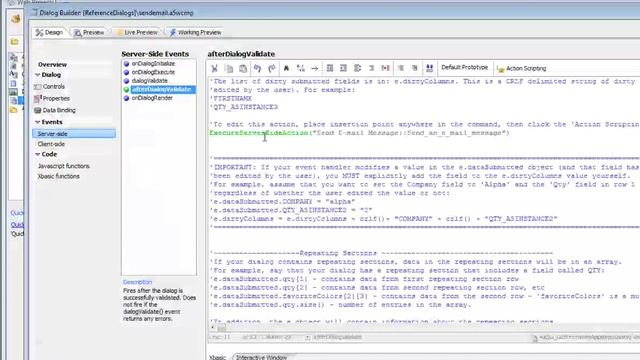Click the e.dataSubmitted.COMPANY = "alpha" line
Viewport: 640px width, 360px height.
[282, 202]
